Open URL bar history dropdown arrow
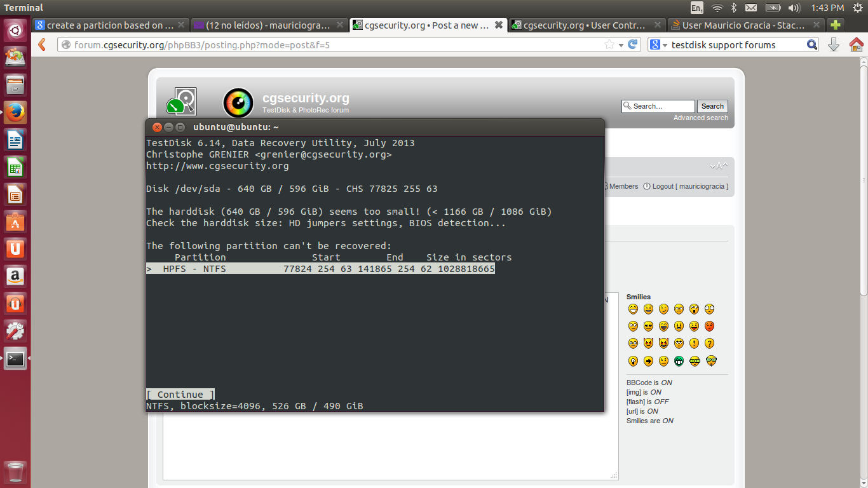The width and height of the screenshot is (868, 488). (x=621, y=45)
